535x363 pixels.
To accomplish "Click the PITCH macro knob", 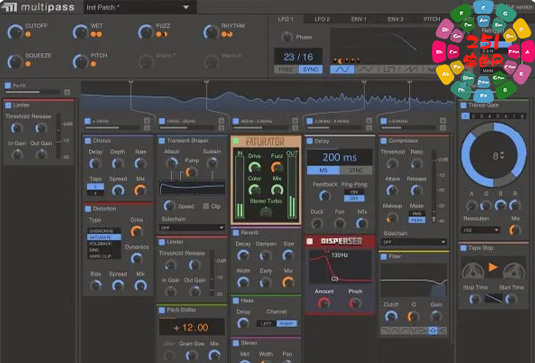I will (x=80, y=61).
